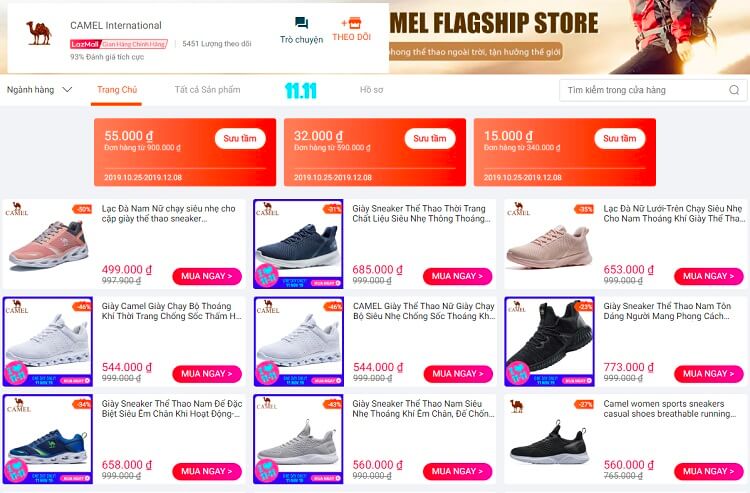Collect the 55.000 đ voucher via Sưu tầm

tap(240, 138)
